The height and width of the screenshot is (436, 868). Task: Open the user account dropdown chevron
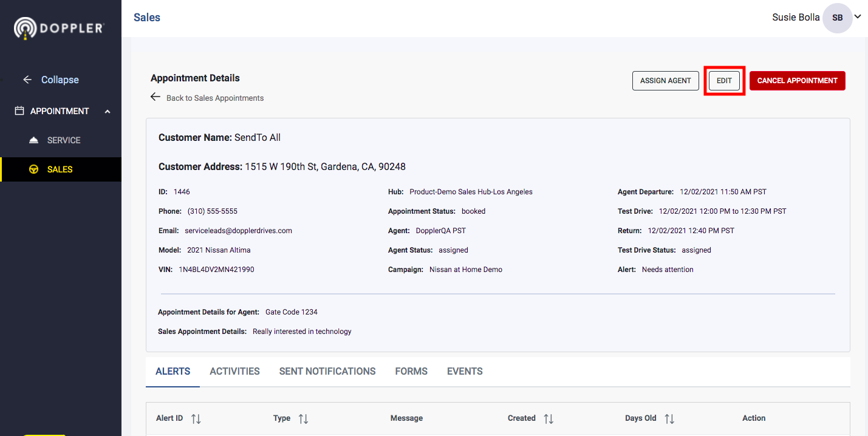click(858, 16)
